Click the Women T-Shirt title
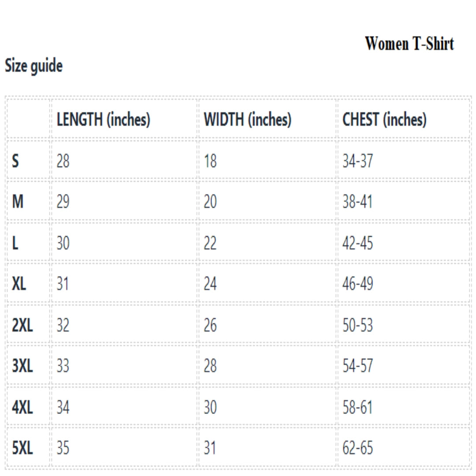This screenshot has height=476, width=476. tap(409, 44)
